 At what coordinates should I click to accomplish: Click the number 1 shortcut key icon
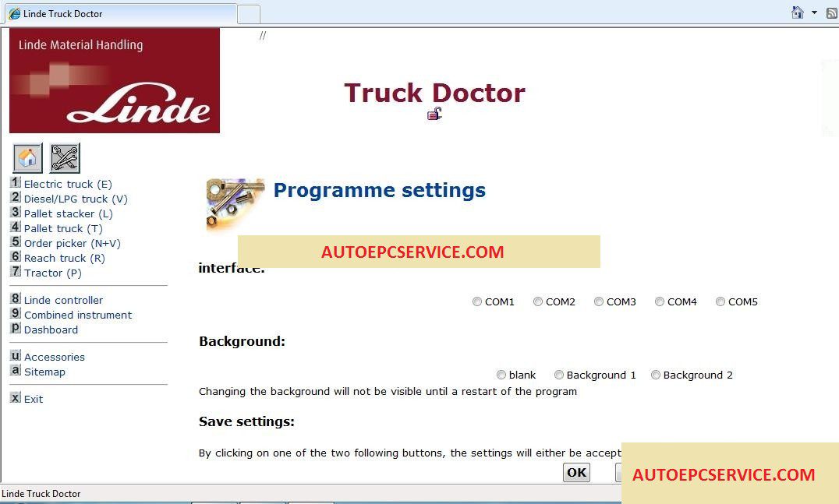pyautogui.click(x=16, y=182)
